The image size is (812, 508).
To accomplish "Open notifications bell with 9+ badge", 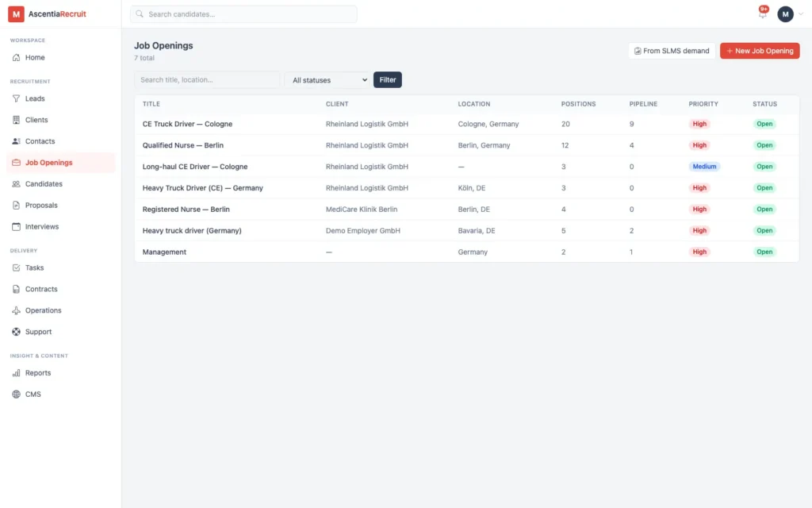I will tap(762, 13).
